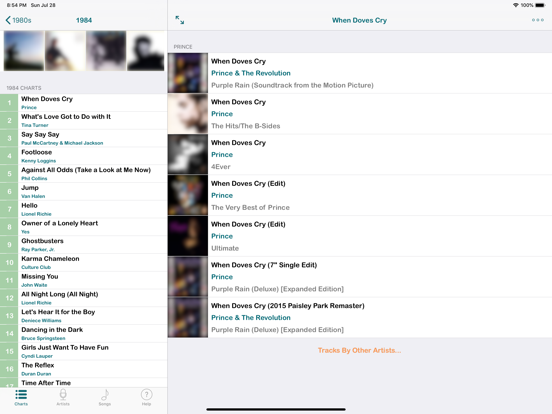The height and width of the screenshot is (414, 552).
Task: Select chart entry The Reflex
Action: (83, 369)
